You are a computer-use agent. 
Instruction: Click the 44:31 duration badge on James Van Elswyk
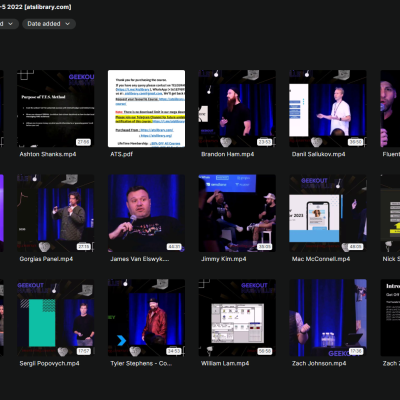[174, 247]
